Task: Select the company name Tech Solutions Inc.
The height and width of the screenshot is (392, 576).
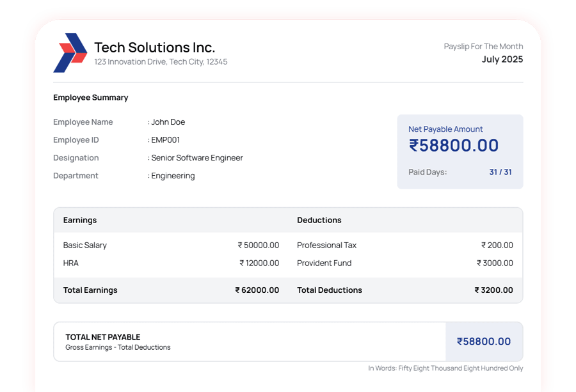Action: pos(155,48)
